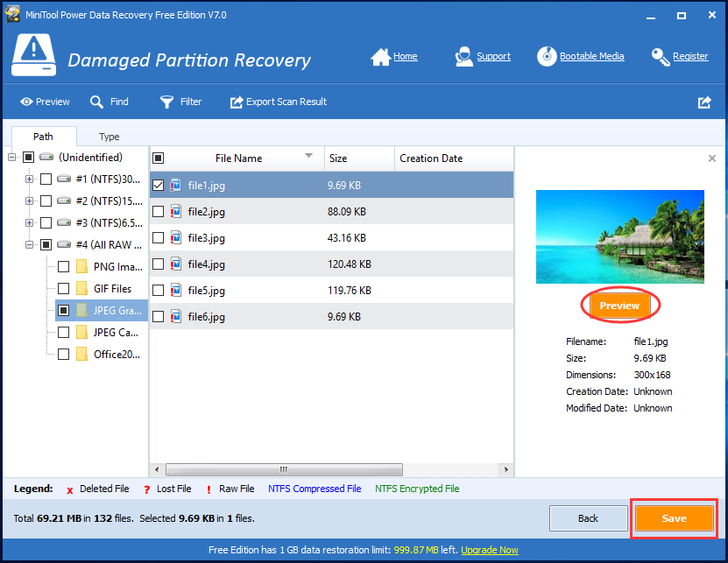
Task: Uncheck the file1.jpg checkbox
Action: click(x=159, y=186)
